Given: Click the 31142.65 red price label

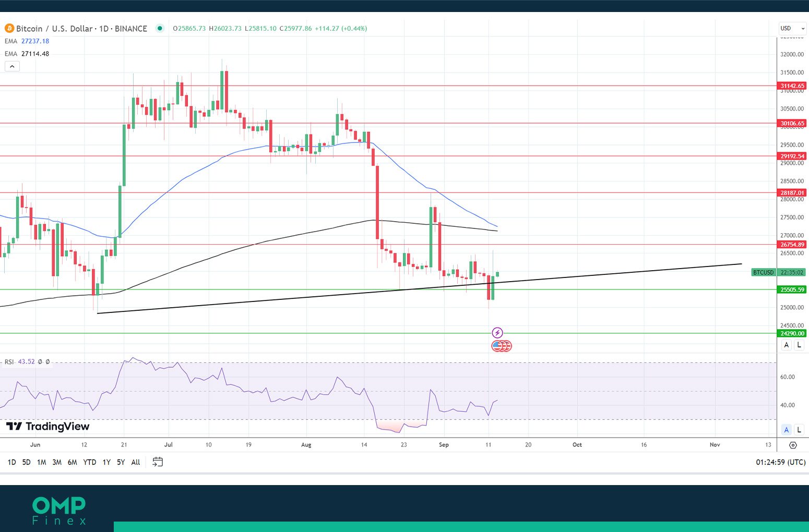Looking at the screenshot, I should point(792,86).
